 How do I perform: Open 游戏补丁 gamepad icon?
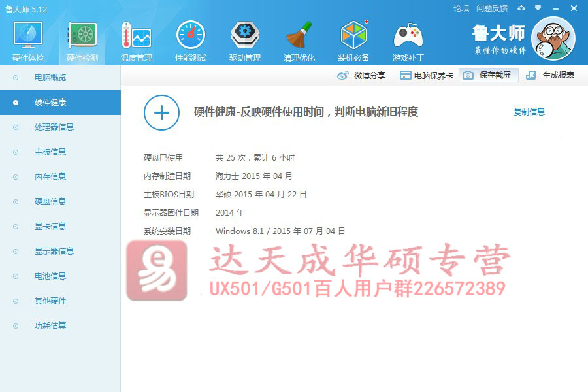408,36
